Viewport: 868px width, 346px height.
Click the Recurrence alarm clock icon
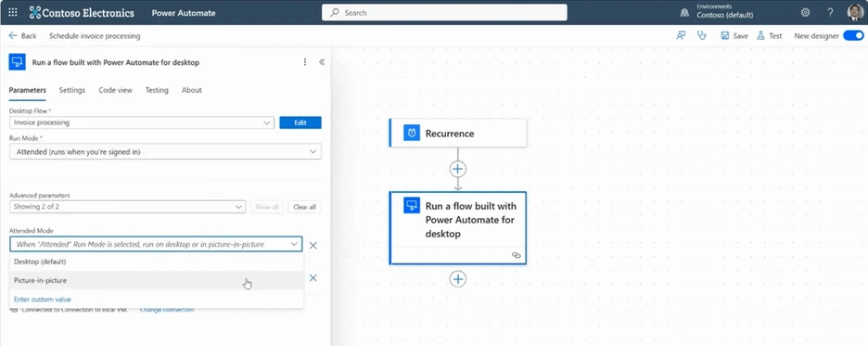(x=412, y=133)
